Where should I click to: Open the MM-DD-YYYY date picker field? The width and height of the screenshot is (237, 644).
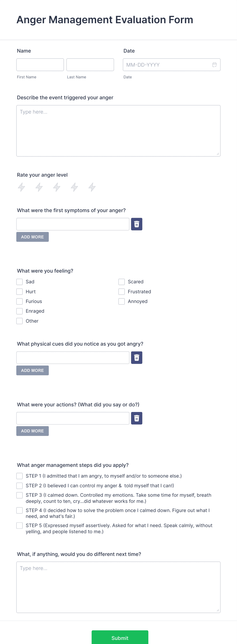(x=166, y=65)
